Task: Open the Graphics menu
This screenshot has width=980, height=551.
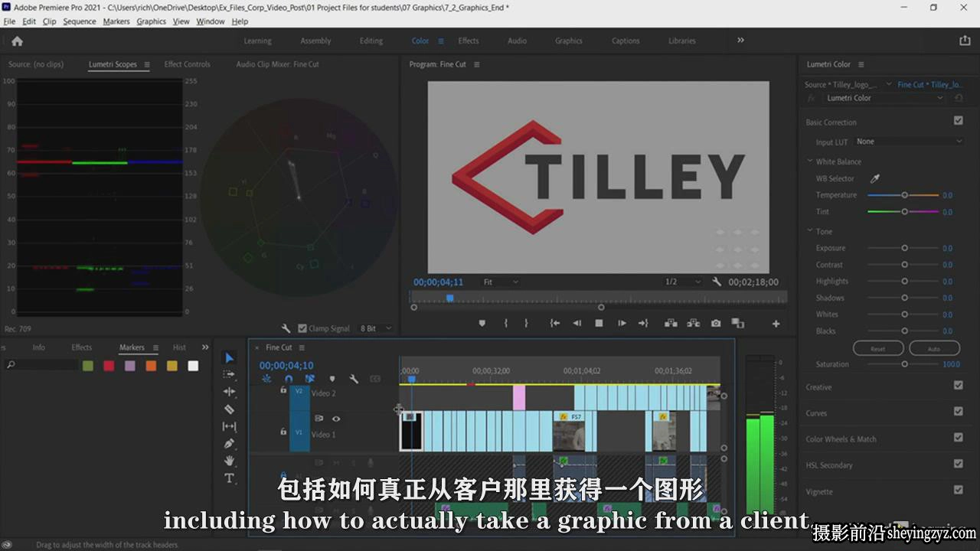Action: (151, 21)
